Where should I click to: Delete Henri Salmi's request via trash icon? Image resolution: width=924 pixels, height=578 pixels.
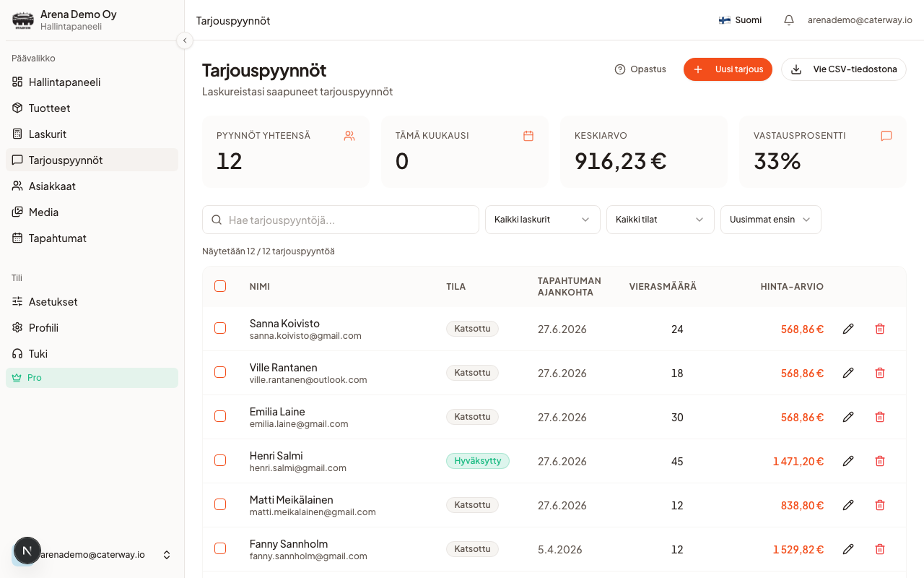(x=880, y=461)
